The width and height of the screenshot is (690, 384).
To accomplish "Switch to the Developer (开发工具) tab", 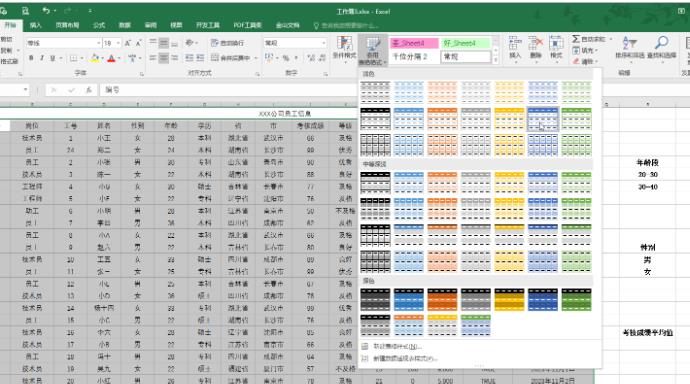I will point(208,26).
